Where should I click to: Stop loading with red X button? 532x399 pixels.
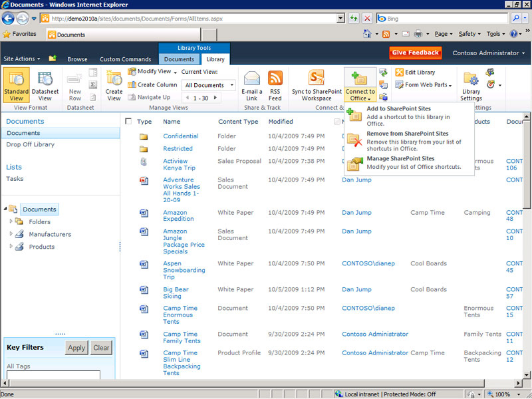tap(367, 19)
